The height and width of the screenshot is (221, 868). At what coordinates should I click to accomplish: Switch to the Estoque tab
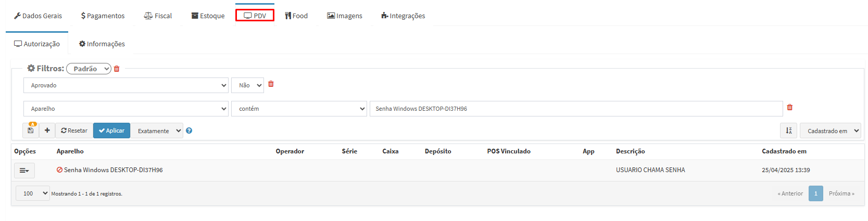208,16
